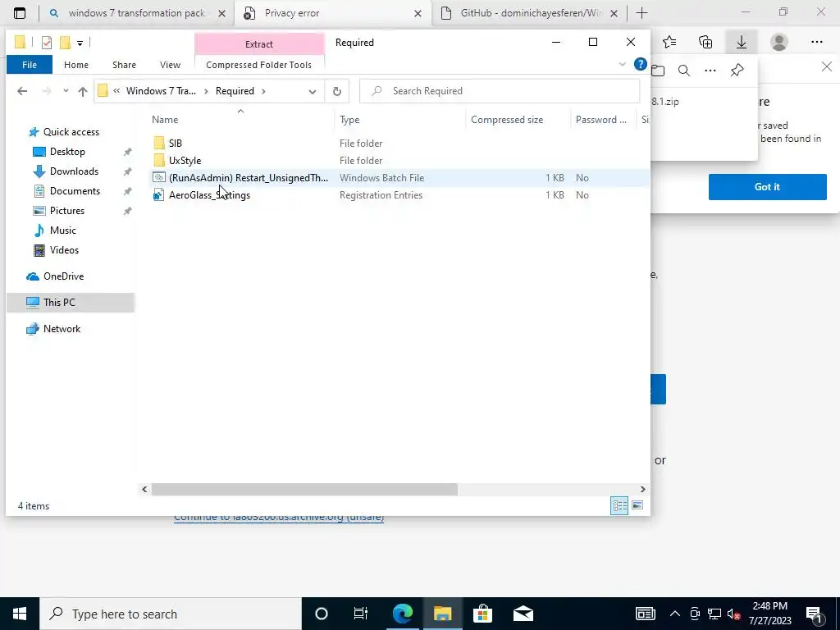Image resolution: width=840 pixels, height=630 pixels.
Task: Switch to Large icons view layout icon
Action: [x=637, y=505]
